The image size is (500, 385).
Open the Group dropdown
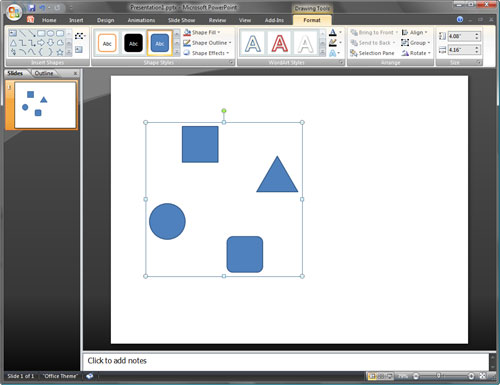pos(416,43)
